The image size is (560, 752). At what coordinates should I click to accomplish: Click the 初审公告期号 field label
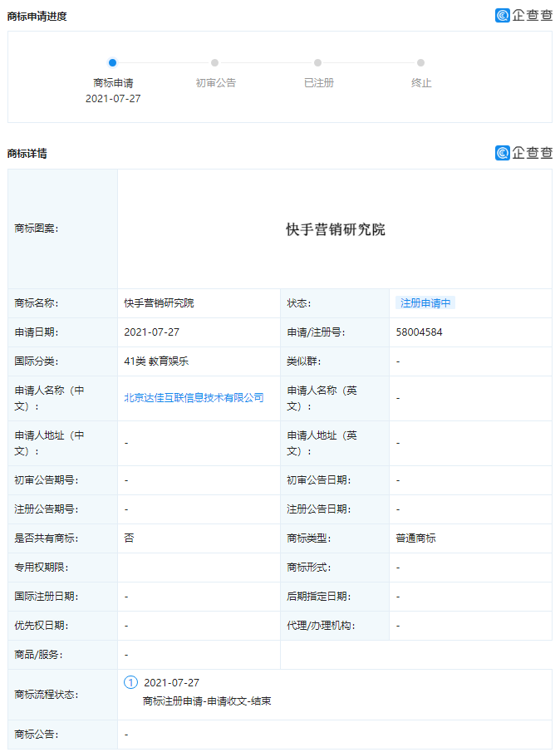pos(46,480)
